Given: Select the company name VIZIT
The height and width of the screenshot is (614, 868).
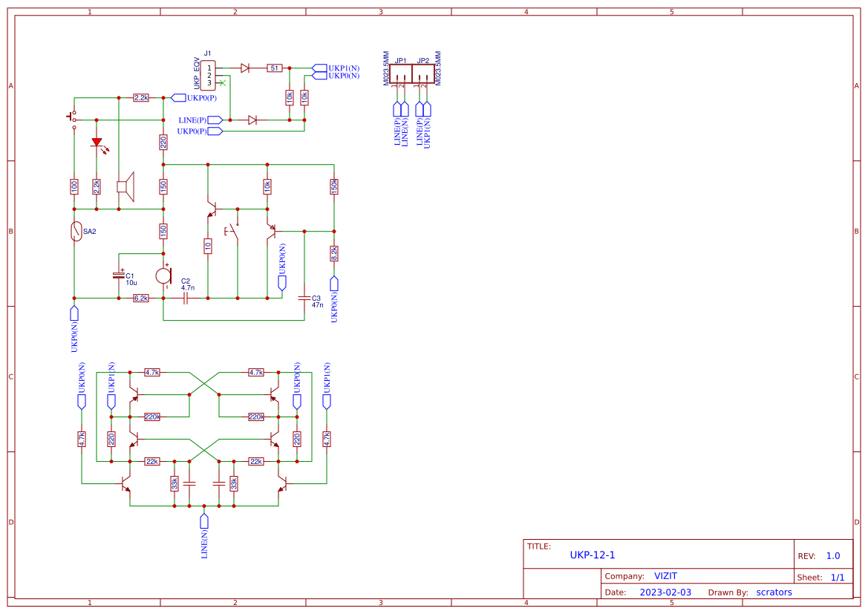Looking at the screenshot, I should coord(665,576).
